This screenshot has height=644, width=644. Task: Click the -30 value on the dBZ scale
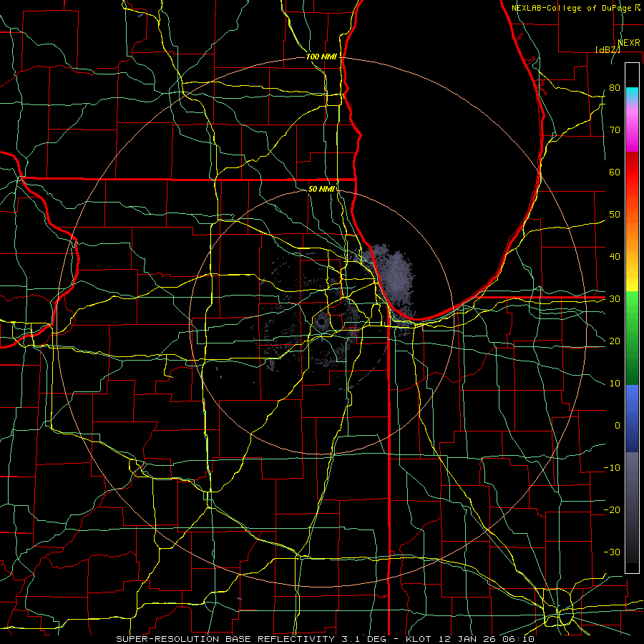(612, 552)
